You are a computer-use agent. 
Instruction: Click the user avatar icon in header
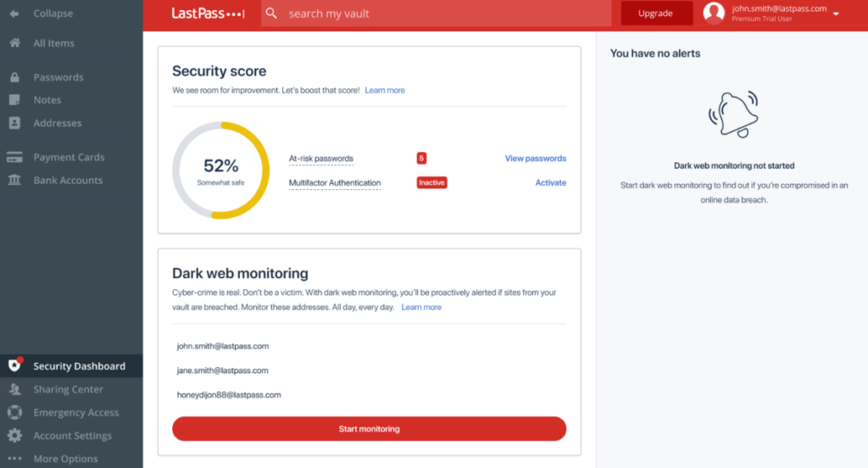(x=714, y=13)
